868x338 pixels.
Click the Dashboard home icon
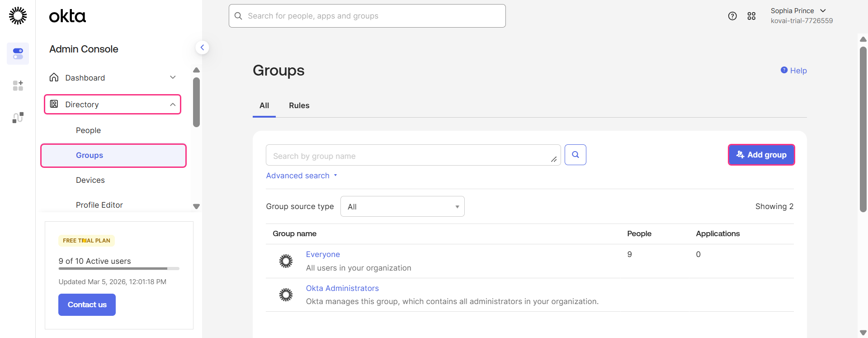(54, 77)
